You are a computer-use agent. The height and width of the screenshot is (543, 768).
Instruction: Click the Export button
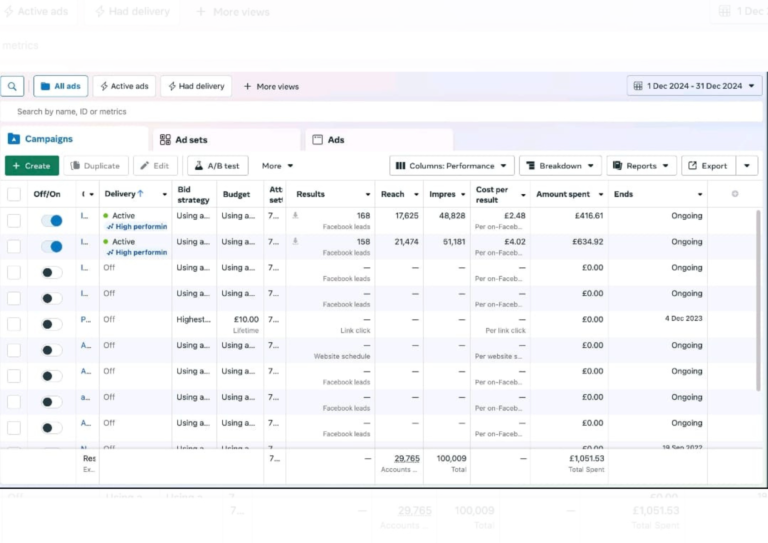pyautogui.click(x=708, y=166)
